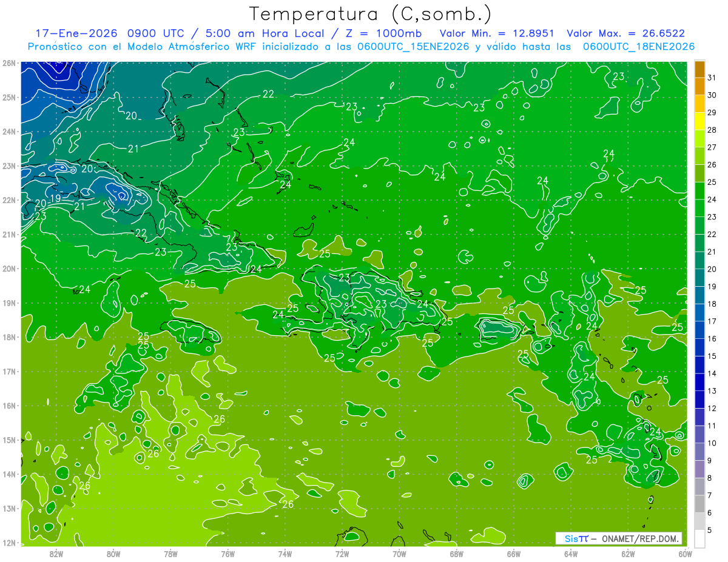This screenshot has width=728, height=562.
Task: Click the legend number 11 on color bar
Action: [x=712, y=426]
